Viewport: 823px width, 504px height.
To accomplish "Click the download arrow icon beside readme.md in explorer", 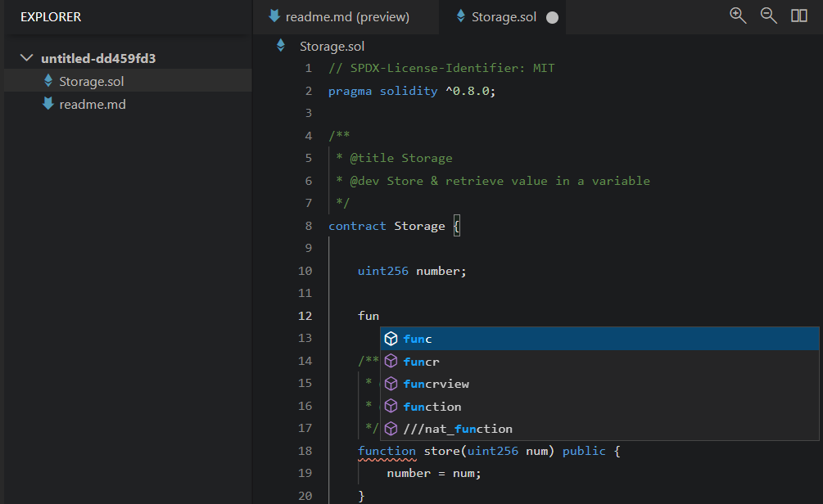I will [48, 104].
